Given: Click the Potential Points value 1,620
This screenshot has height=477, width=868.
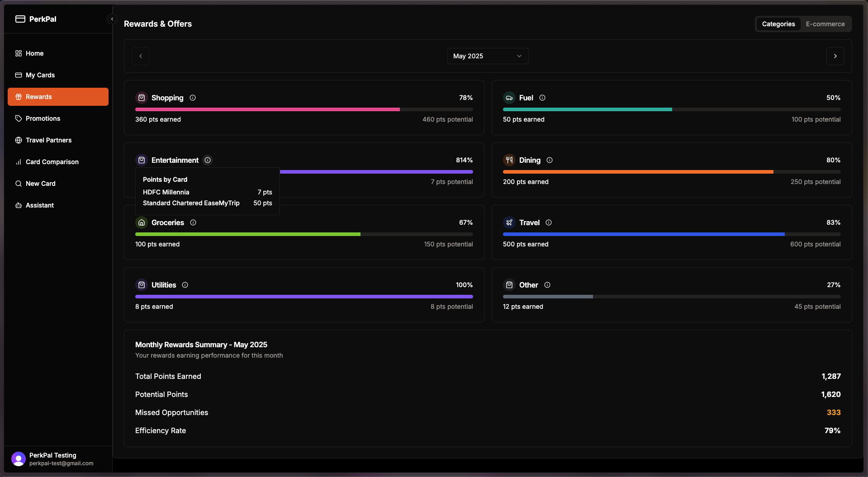Looking at the screenshot, I should 831,394.
